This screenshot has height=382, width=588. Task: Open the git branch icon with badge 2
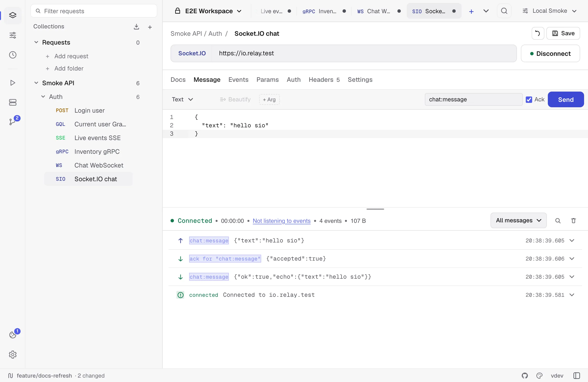pyautogui.click(x=12, y=122)
